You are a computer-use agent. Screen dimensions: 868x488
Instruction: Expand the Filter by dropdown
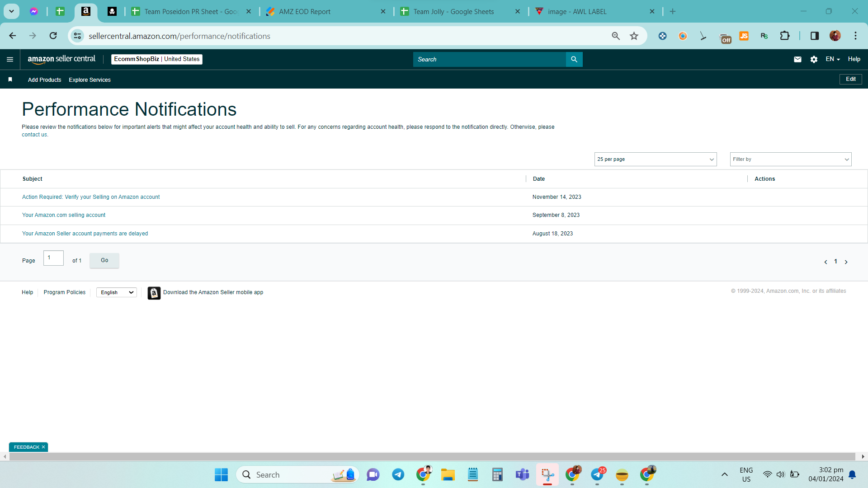(x=791, y=159)
